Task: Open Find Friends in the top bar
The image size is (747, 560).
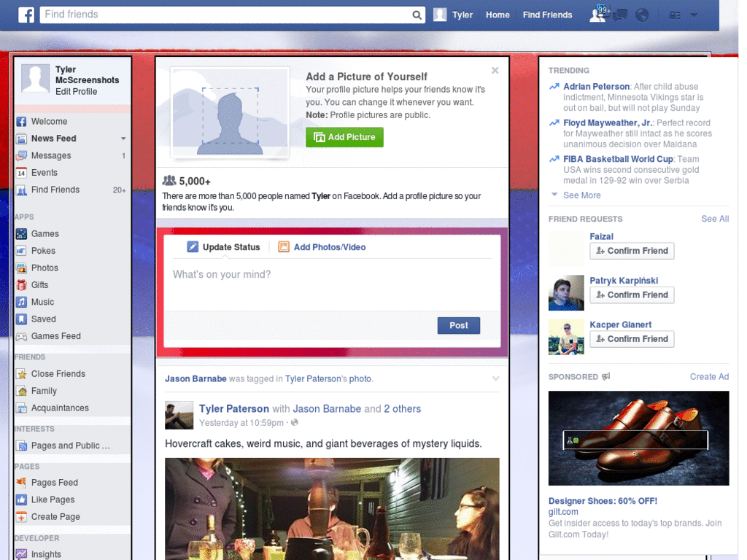Action: (547, 15)
